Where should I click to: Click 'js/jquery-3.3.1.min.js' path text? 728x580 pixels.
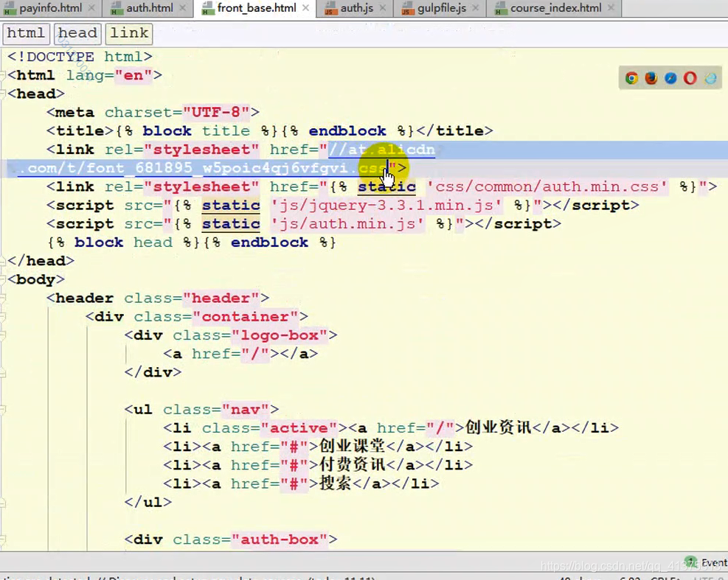click(x=386, y=205)
